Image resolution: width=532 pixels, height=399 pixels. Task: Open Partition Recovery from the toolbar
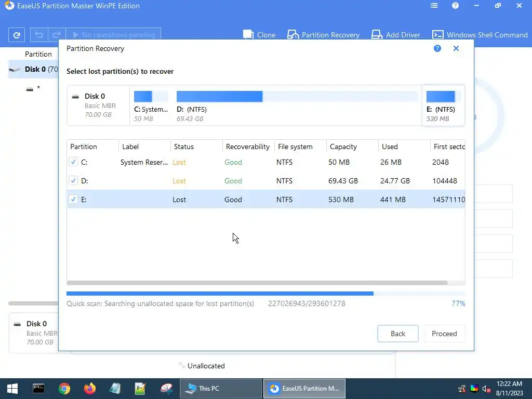click(323, 35)
